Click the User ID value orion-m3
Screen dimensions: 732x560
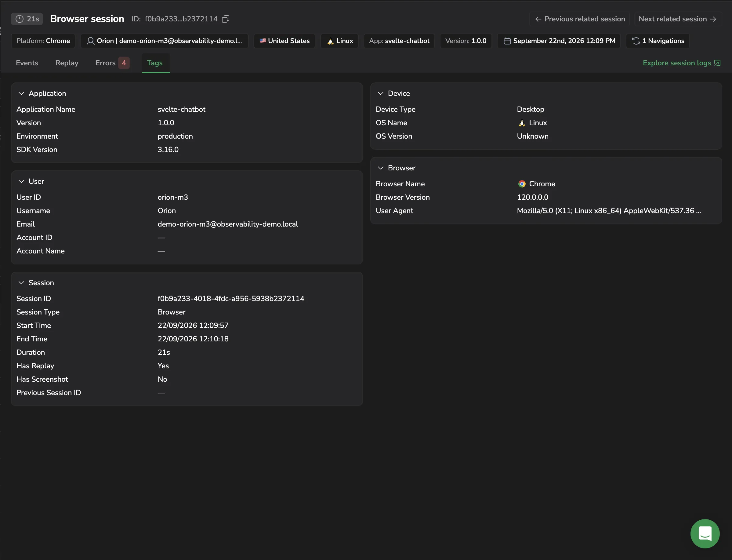pos(173,197)
